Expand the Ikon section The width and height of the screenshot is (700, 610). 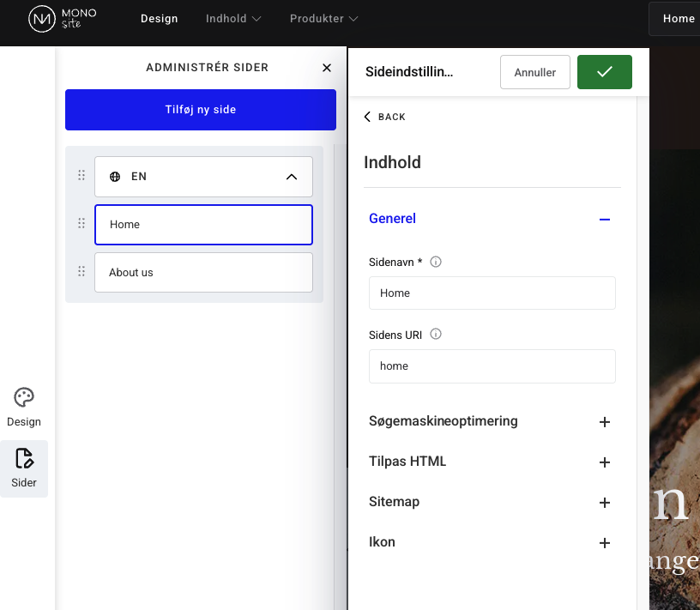(605, 543)
